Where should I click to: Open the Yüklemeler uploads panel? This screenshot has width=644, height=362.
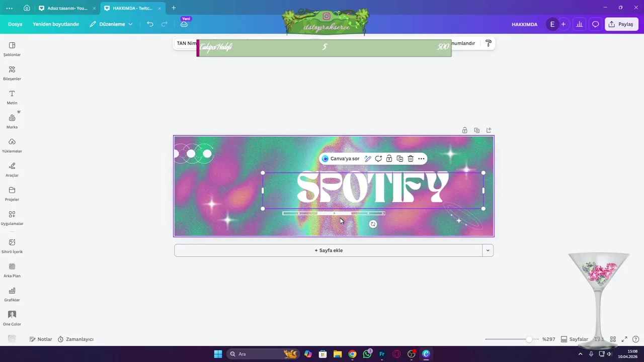(12, 145)
